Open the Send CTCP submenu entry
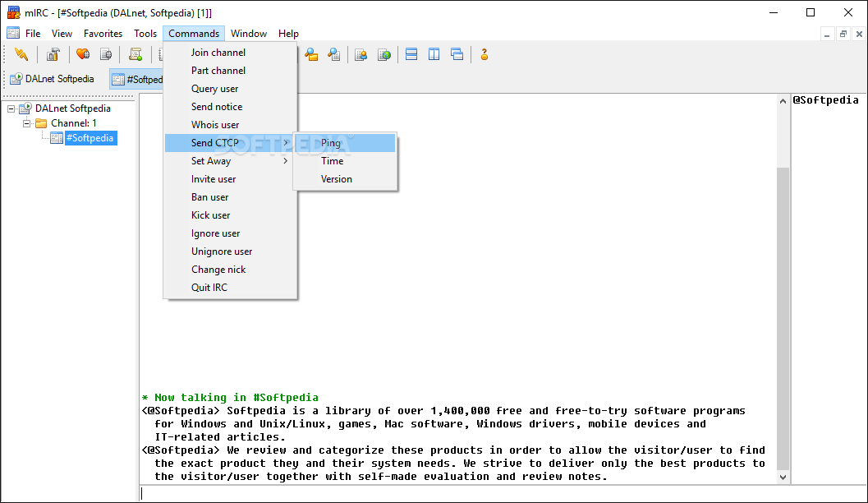This screenshot has height=503, width=868. 229,143
